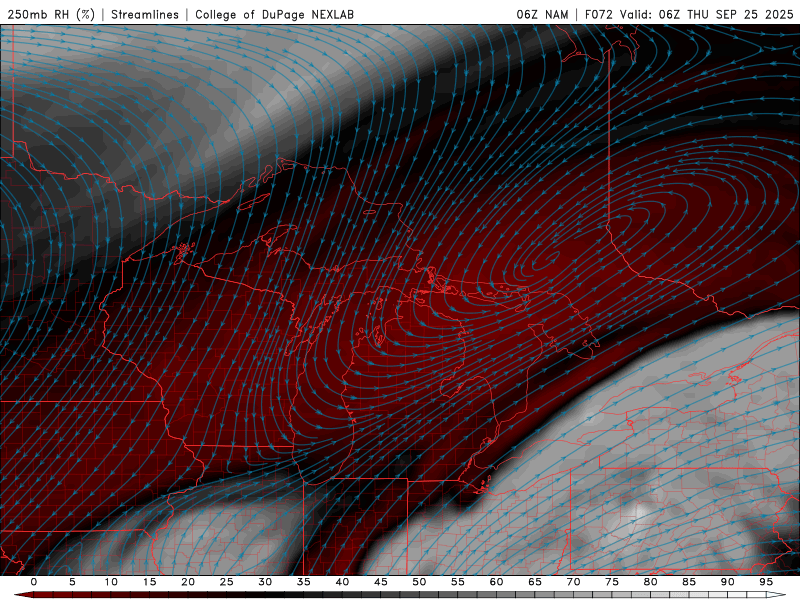Select the "55" label on the RH scale

458,582
